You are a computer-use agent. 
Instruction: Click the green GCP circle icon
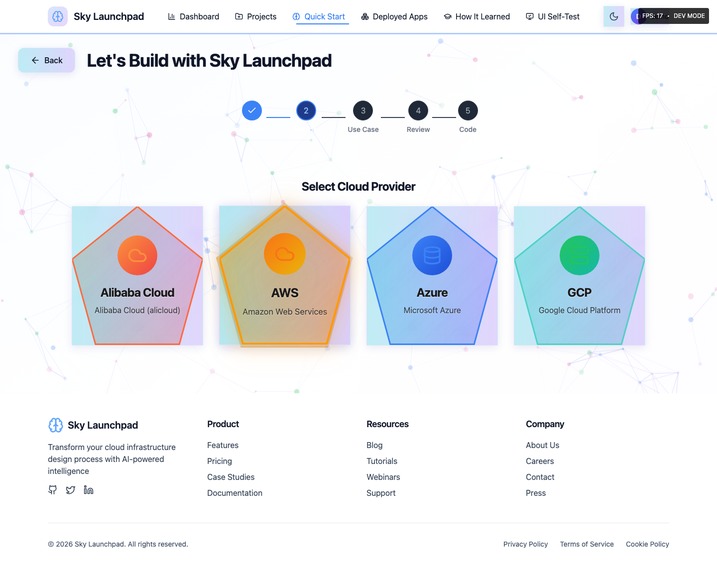pos(579,255)
